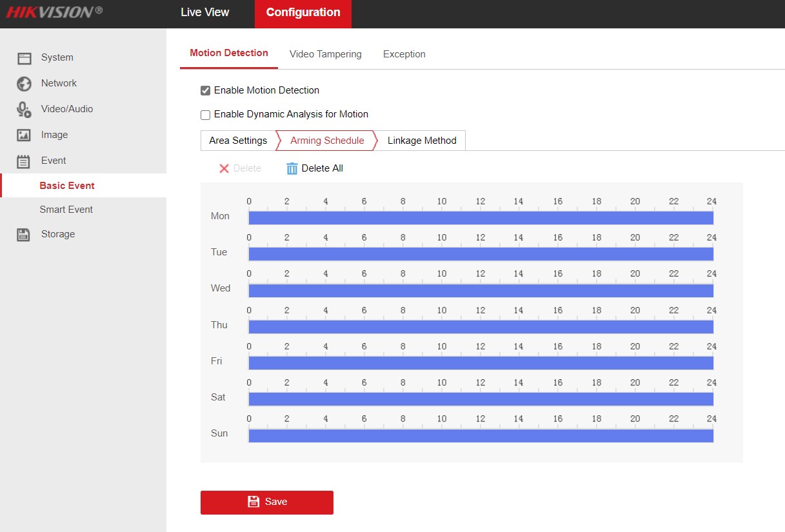
Task: Enable Dynamic Analysis for Motion checkbox
Action: tap(206, 115)
